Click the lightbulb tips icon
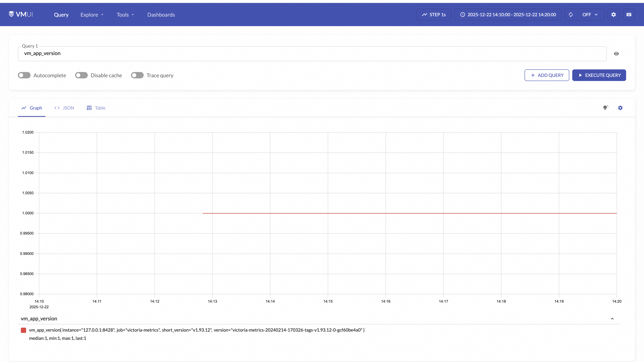Screen dimensions: 644x362 [x=605, y=108]
